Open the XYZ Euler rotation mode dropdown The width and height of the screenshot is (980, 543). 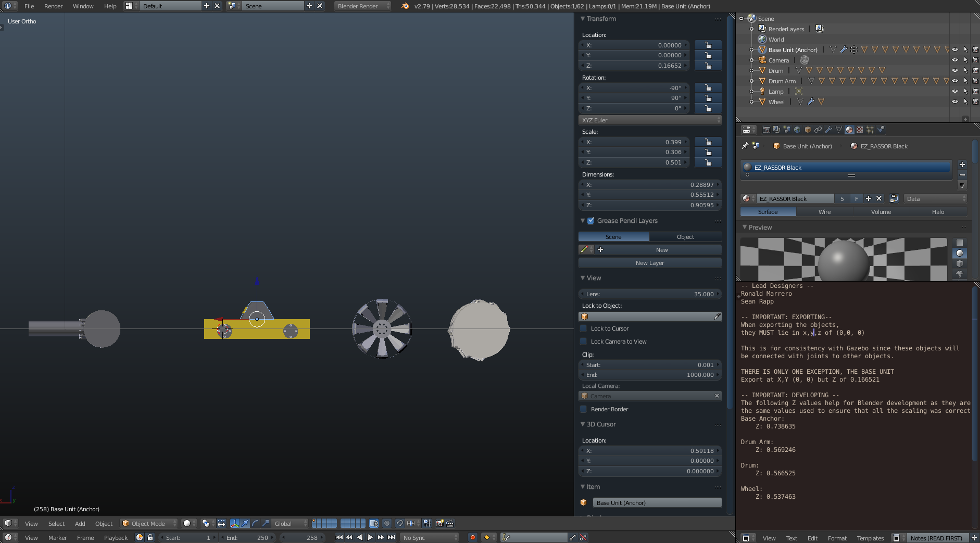650,120
